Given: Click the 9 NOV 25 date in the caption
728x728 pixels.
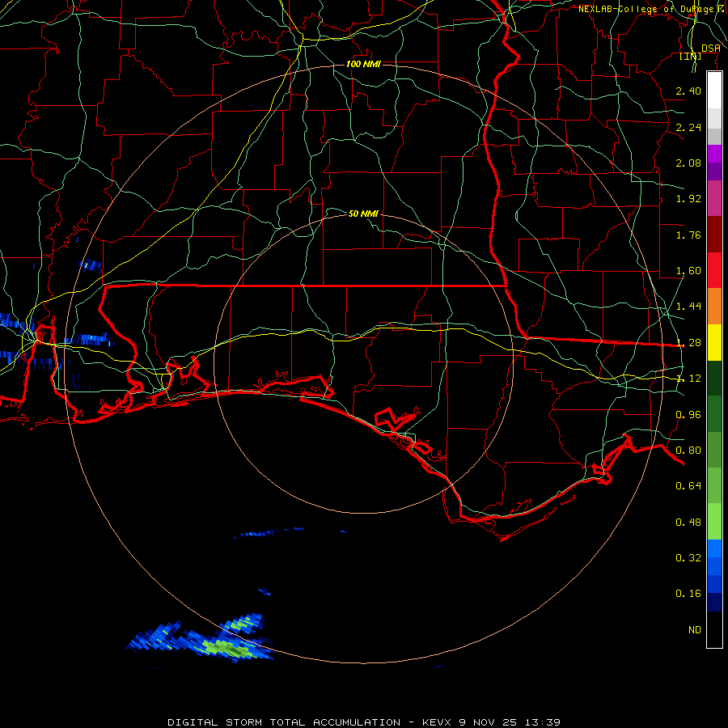Looking at the screenshot, I should click(489, 722).
